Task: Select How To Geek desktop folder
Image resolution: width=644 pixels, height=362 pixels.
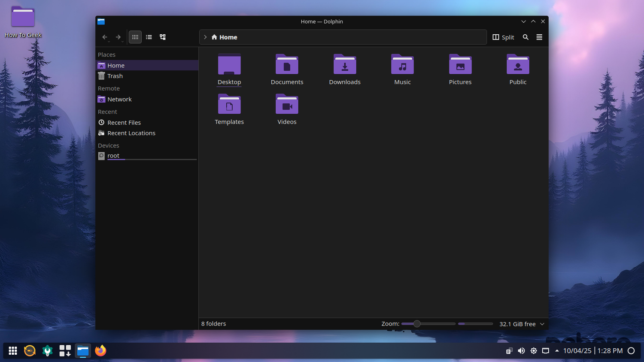Action: point(23,22)
